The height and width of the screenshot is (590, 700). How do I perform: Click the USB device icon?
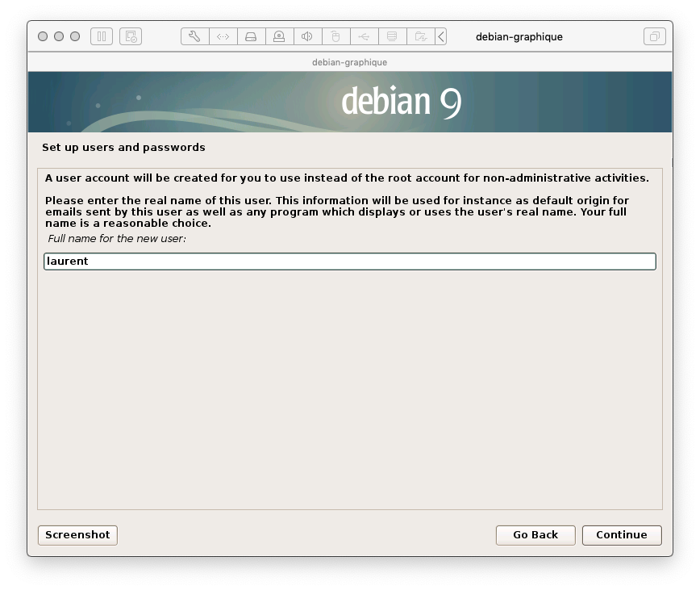point(364,36)
